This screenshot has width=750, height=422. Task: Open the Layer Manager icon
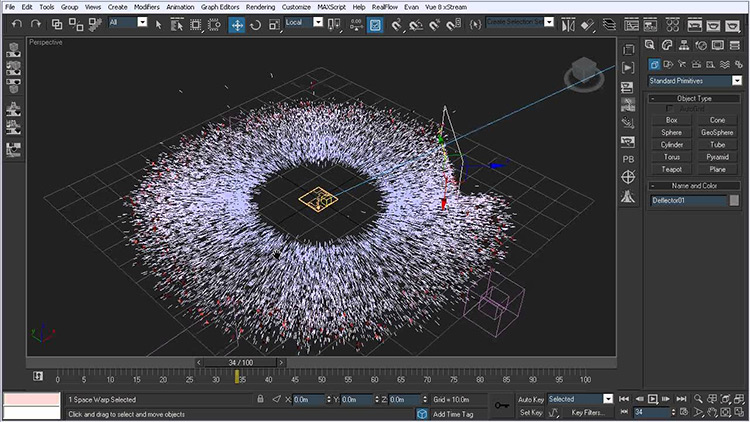click(x=609, y=24)
